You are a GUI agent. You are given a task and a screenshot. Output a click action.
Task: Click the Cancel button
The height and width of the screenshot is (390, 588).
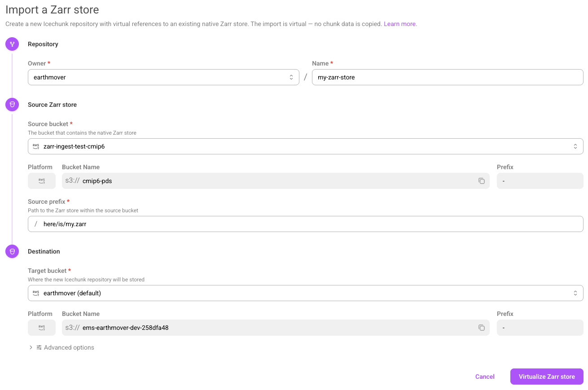click(x=485, y=377)
